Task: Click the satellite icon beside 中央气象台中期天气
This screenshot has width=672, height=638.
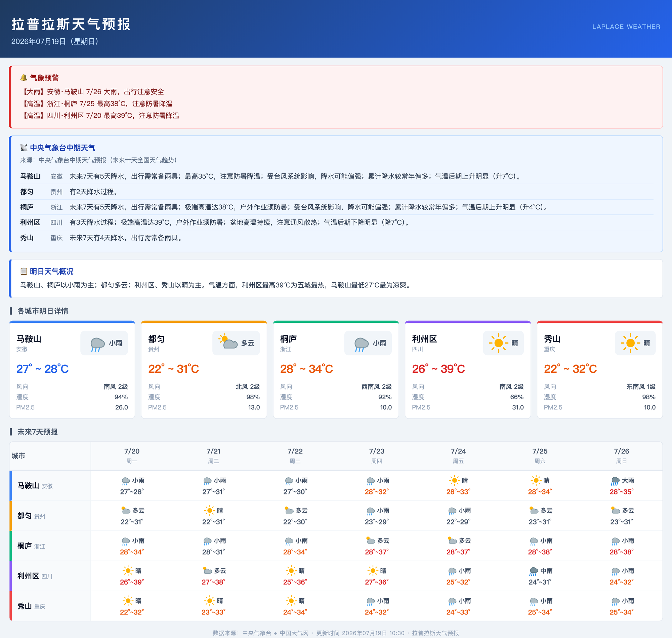Action: click(x=24, y=148)
